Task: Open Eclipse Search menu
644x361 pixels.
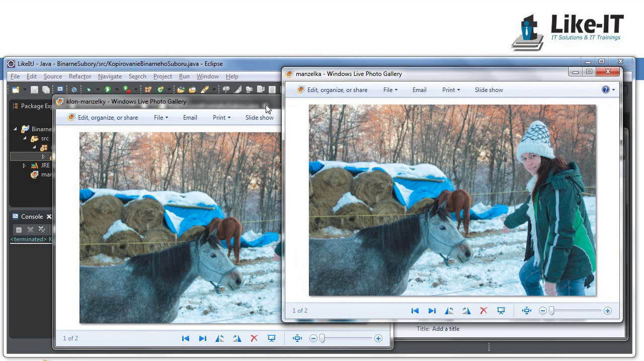Action: click(x=137, y=76)
